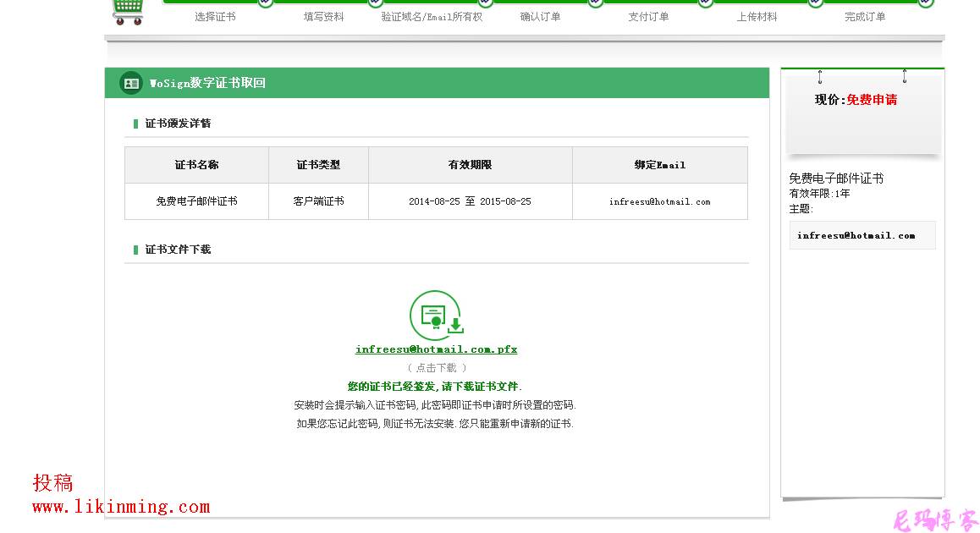
Task: Click the certificate download badge icon
Action: tap(435, 315)
